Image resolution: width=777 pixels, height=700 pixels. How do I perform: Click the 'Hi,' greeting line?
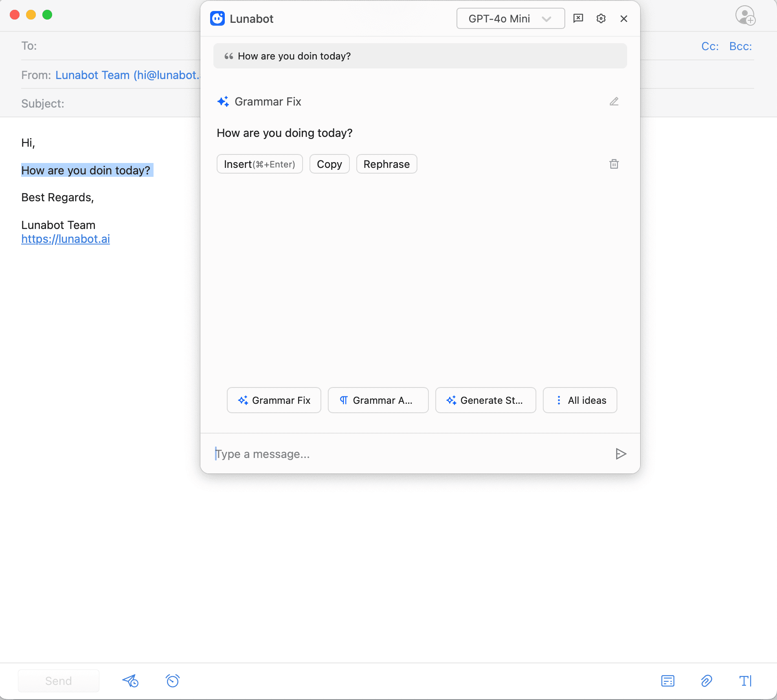tap(28, 143)
